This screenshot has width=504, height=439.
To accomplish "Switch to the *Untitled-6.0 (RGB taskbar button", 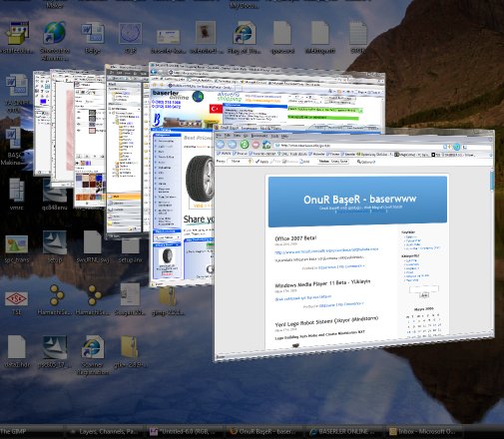I will coord(186,432).
